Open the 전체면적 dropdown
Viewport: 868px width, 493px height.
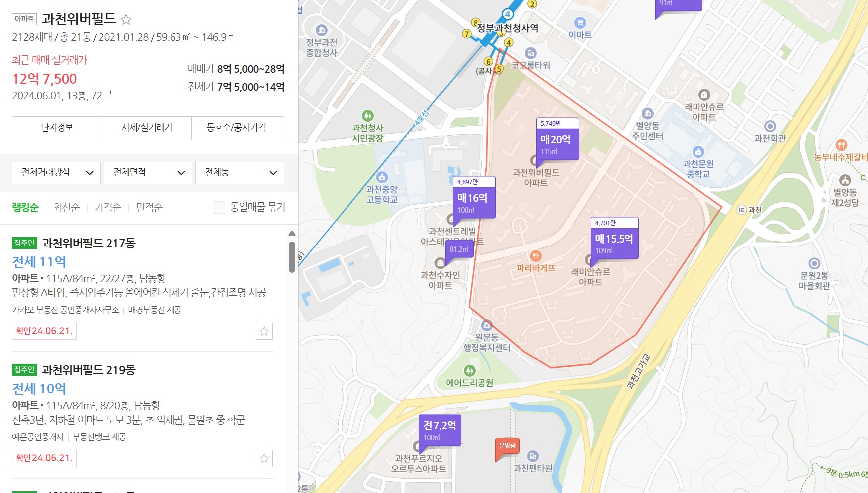[x=148, y=173]
